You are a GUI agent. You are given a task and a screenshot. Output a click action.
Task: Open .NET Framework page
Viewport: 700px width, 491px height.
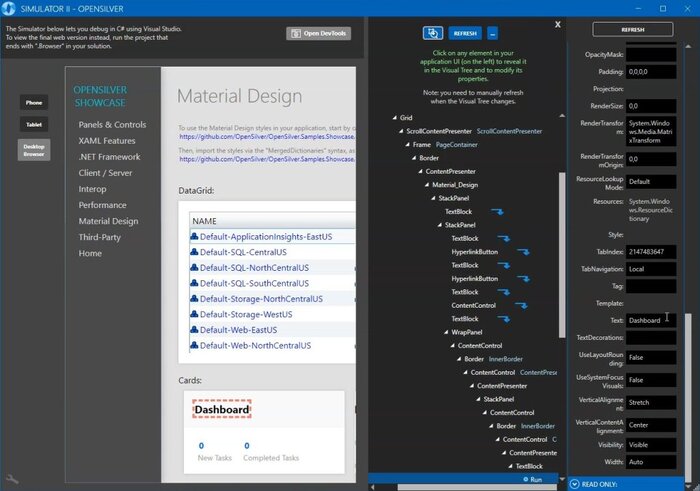click(x=109, y=157)
